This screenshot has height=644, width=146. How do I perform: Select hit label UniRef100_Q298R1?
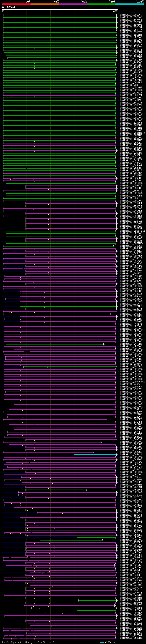pyautogui.click(x=131, y=153)
